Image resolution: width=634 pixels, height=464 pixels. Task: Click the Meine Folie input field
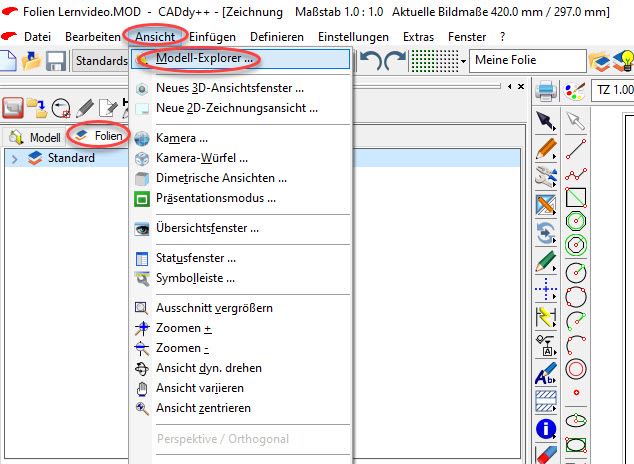pyautogui.click(x=528, y=61)
